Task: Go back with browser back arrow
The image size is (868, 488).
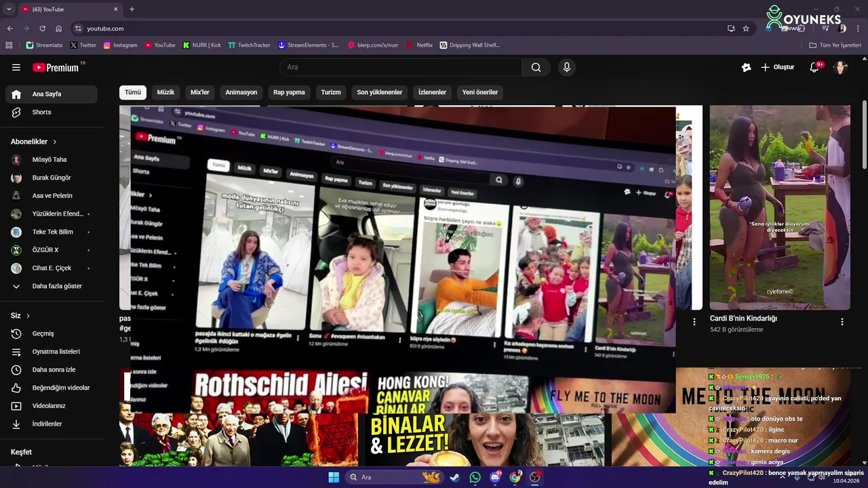Action: 9,28
